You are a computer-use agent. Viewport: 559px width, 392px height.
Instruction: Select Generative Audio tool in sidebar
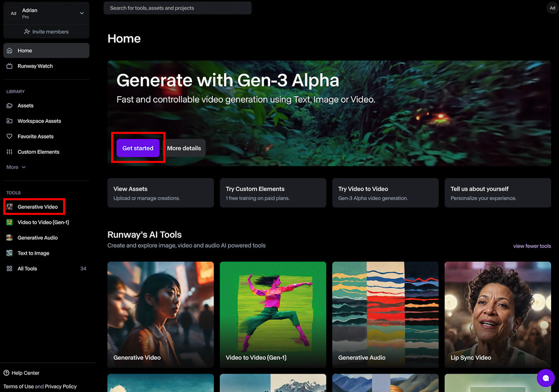tap(37, 238)
